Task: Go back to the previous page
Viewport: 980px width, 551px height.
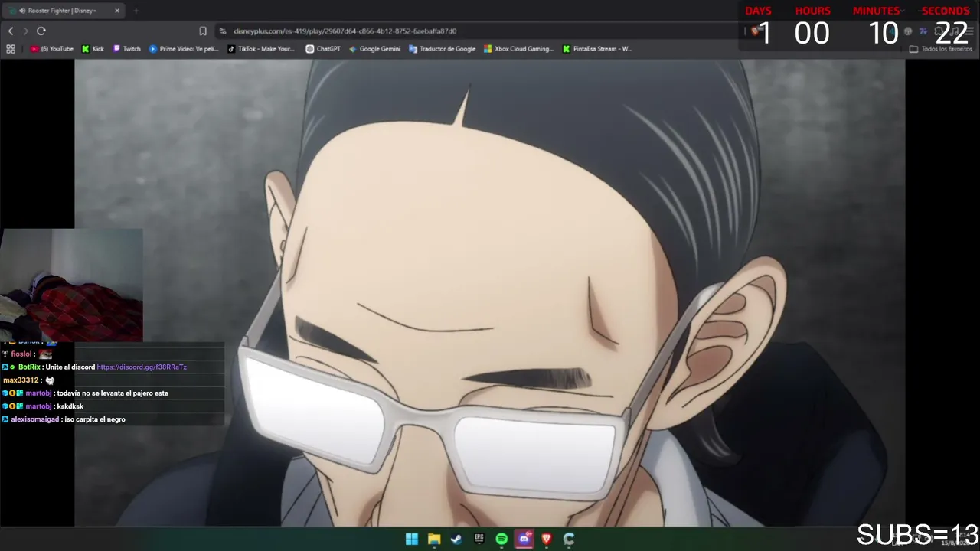Action: [11, 31]
